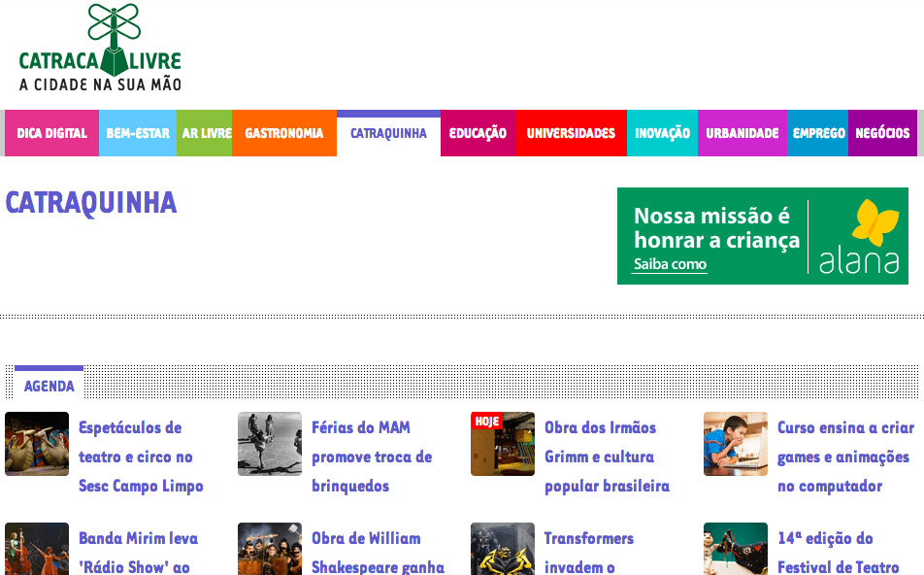Read 'Férias do MAM promove troca' article
This screenshot has width=924, height=575.
[x=372, y=457]
